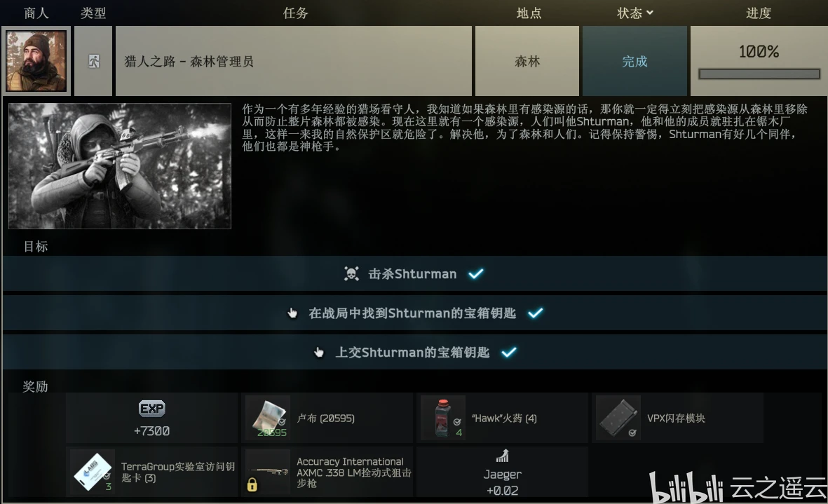The height and width of the screenshot is (504, 828).
Task: Click the quest type exit icon
Action: [93, 61]
